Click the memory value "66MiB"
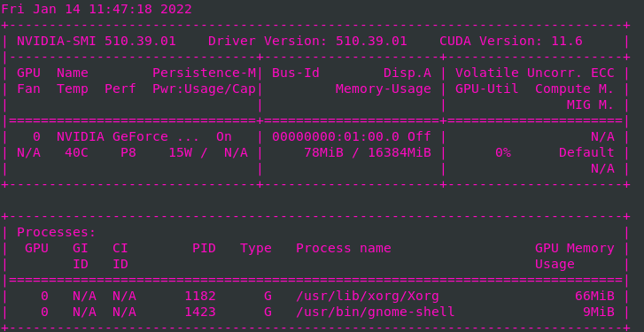Image resolution: width=644 pixels, height=332 pixels. click(594, 296)
